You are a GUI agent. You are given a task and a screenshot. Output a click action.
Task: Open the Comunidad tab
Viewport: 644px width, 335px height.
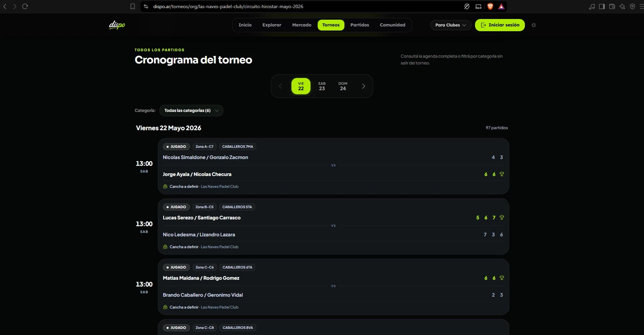pos(393,25)
